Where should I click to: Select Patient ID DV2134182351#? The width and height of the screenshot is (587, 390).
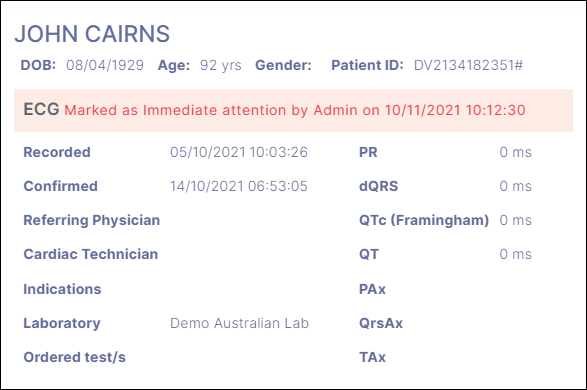468,65
